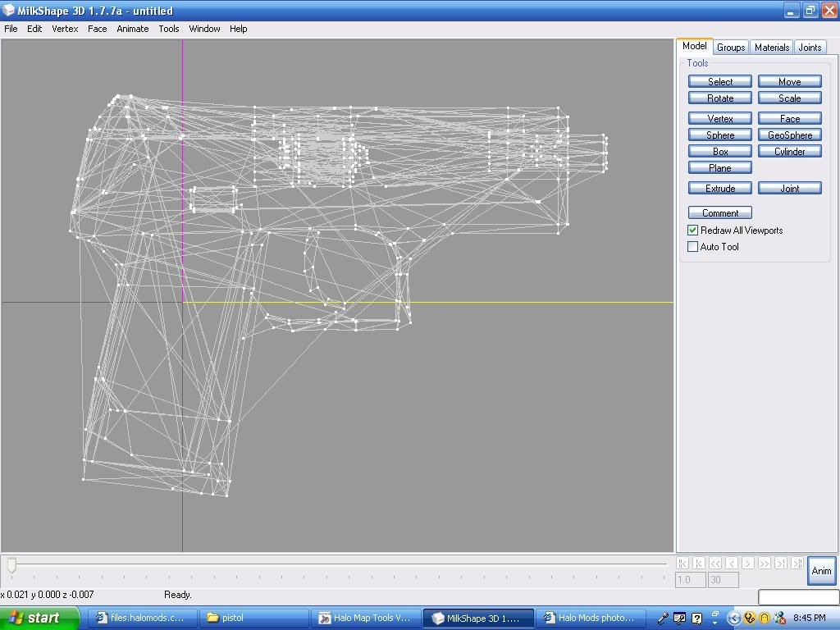Screen dimensions: 840x630
Task: Expand hidden system tray icons arrow
Action: pyautogui.click(x=733, y=619)
